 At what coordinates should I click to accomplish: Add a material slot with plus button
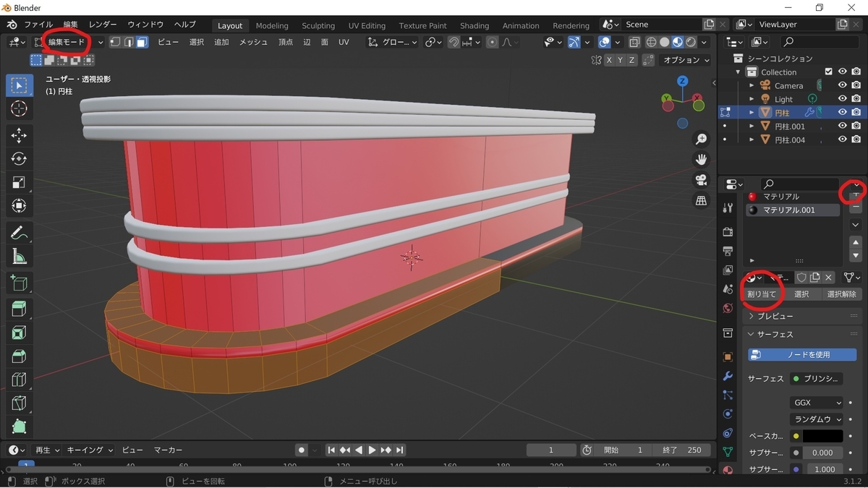(x=856, y=194)
